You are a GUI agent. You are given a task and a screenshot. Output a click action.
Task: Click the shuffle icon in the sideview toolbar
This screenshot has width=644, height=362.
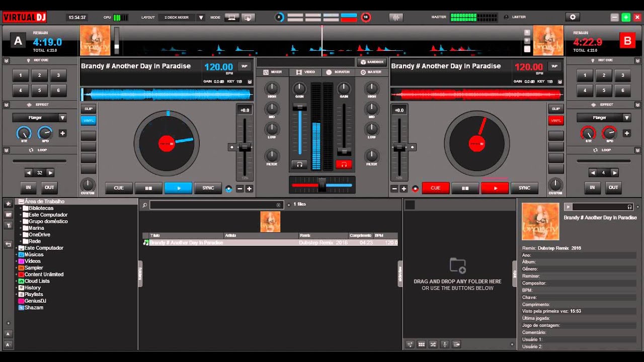433,344
